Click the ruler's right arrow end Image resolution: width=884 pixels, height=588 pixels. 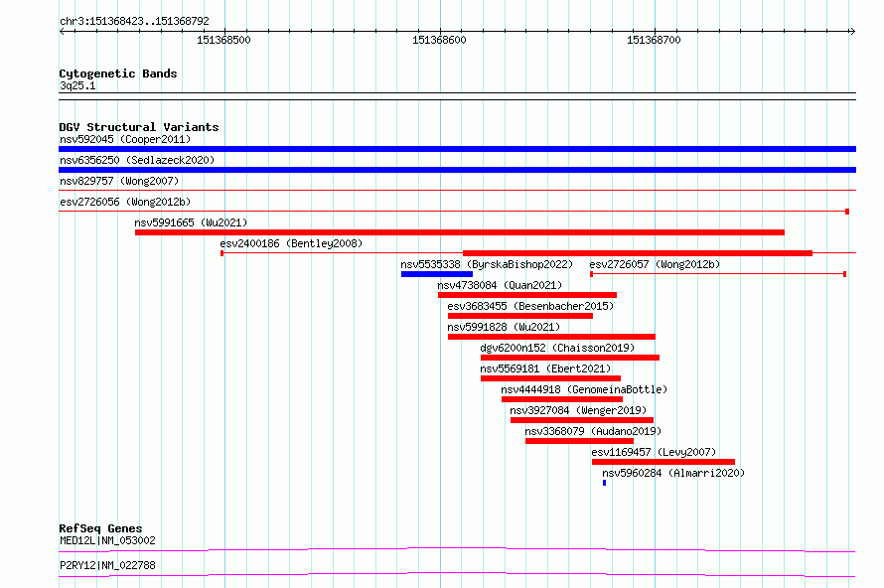click(852, 32)
